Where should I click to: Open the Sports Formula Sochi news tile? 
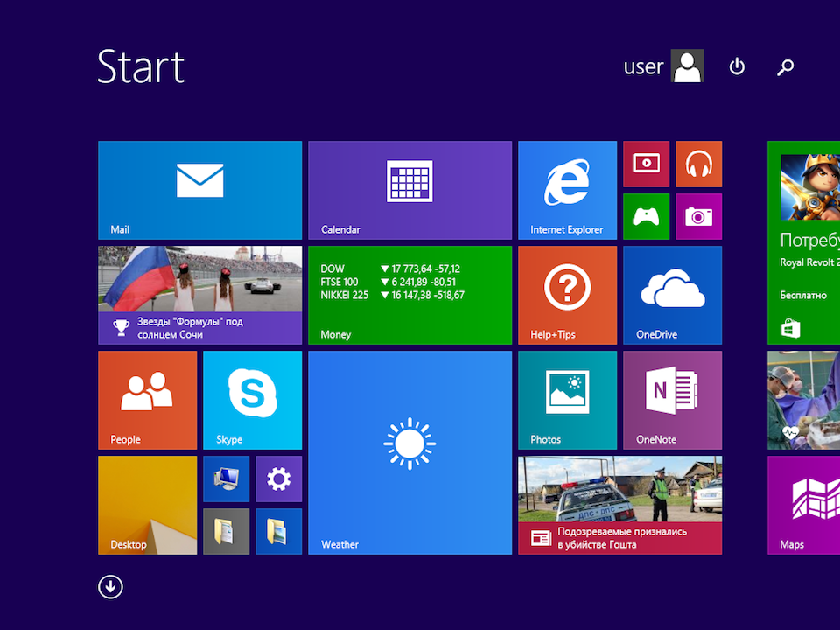pyautogui.click(x=199, y=295)
